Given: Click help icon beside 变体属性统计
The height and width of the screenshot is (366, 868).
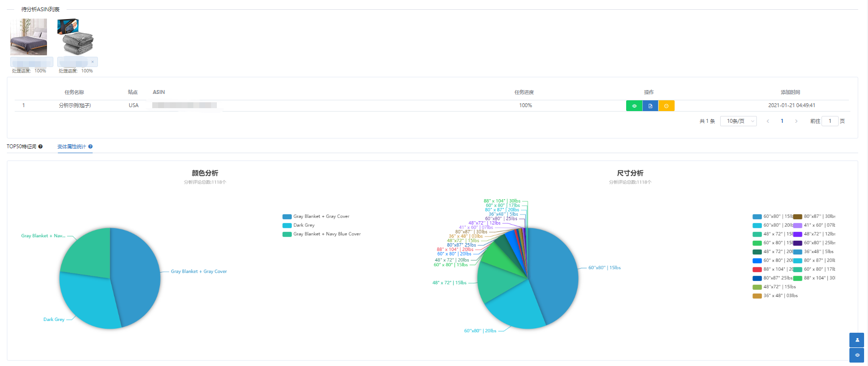Looking at the screenshot, I should tap(91, 146).
